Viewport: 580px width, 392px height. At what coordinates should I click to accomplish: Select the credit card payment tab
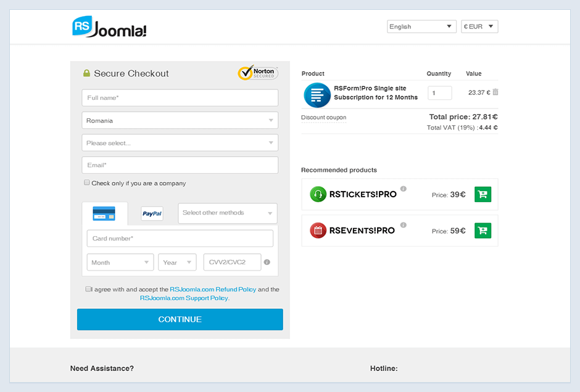(104, 214)
